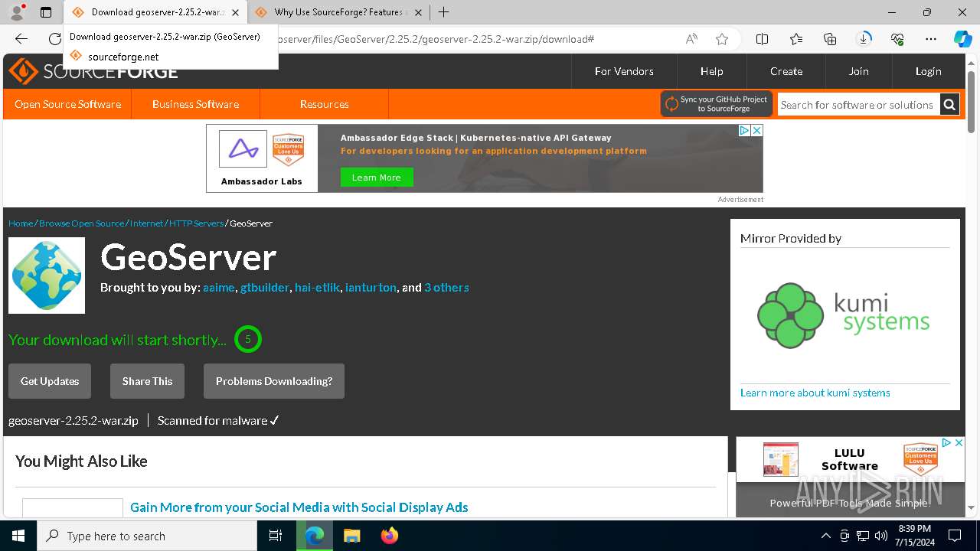The image size is (980, 551).
Task: Show hidden tray icons
Action: tap(825, 536)
